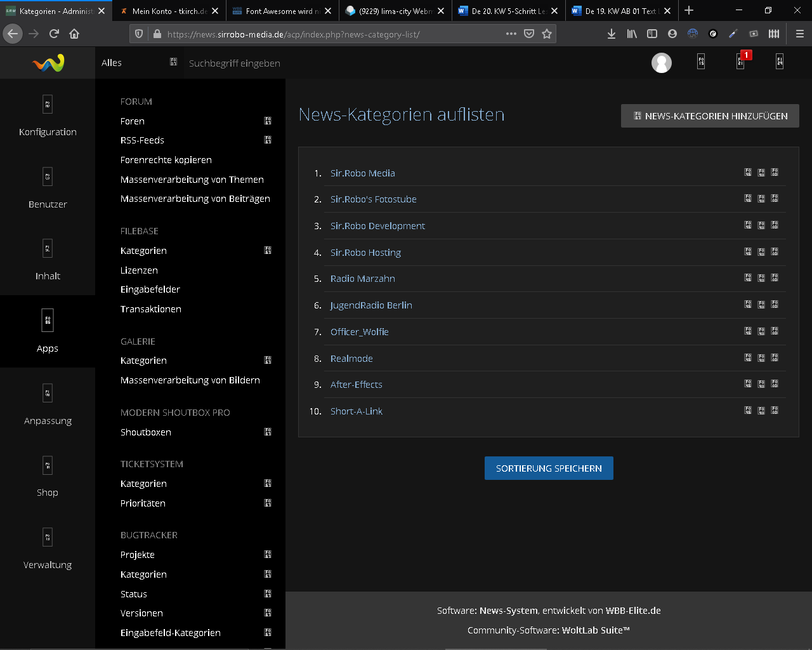Edit the Sir.Robo Hosting category
This screenshot has height=650, width=812.
pyautogui.click(x=761, y=252)
